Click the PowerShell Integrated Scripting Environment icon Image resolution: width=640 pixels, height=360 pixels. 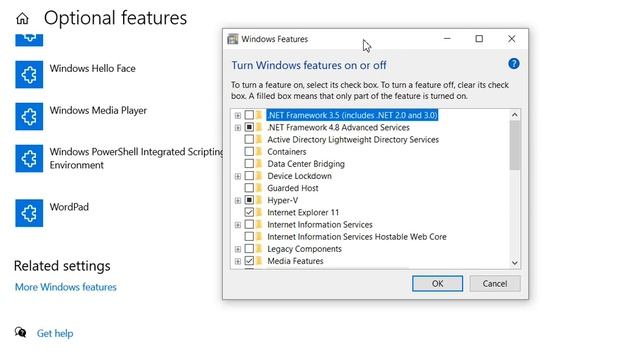29,158
